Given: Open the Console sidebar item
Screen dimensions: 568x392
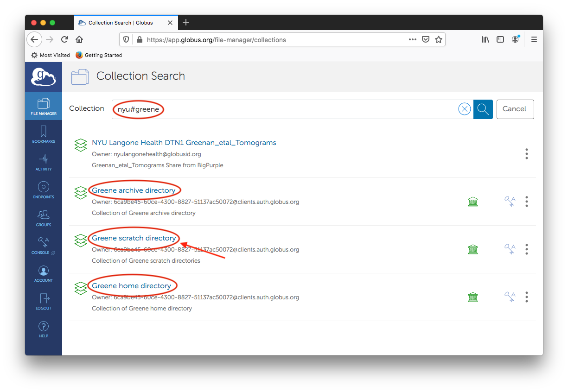Looking at the screenshot, I should [x=44, y=245].
